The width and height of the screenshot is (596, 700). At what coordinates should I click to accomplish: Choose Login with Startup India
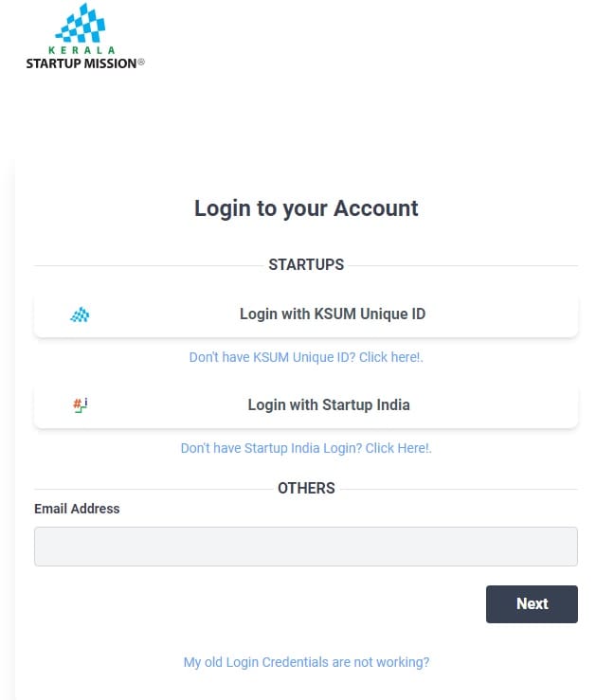[x=328, y=405]
